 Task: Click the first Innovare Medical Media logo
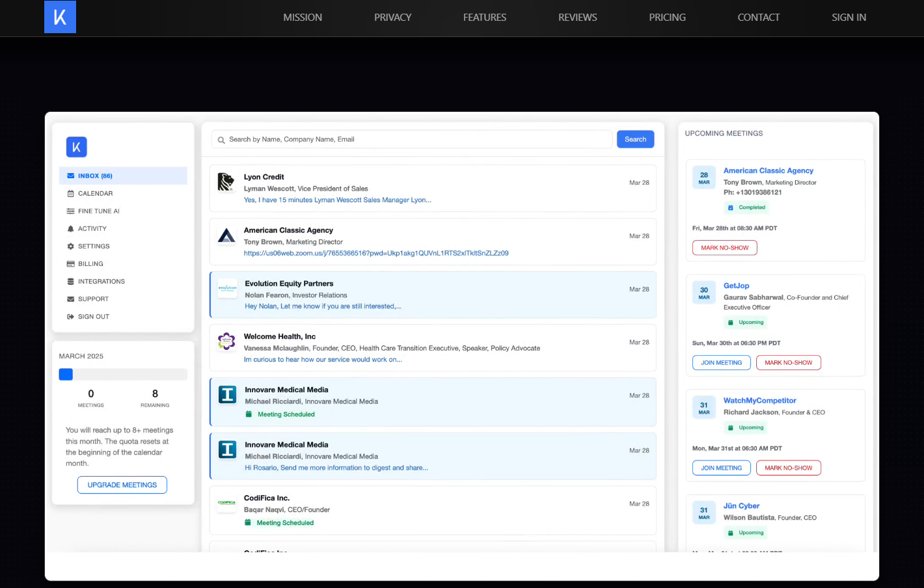click(x=227, y=394)
